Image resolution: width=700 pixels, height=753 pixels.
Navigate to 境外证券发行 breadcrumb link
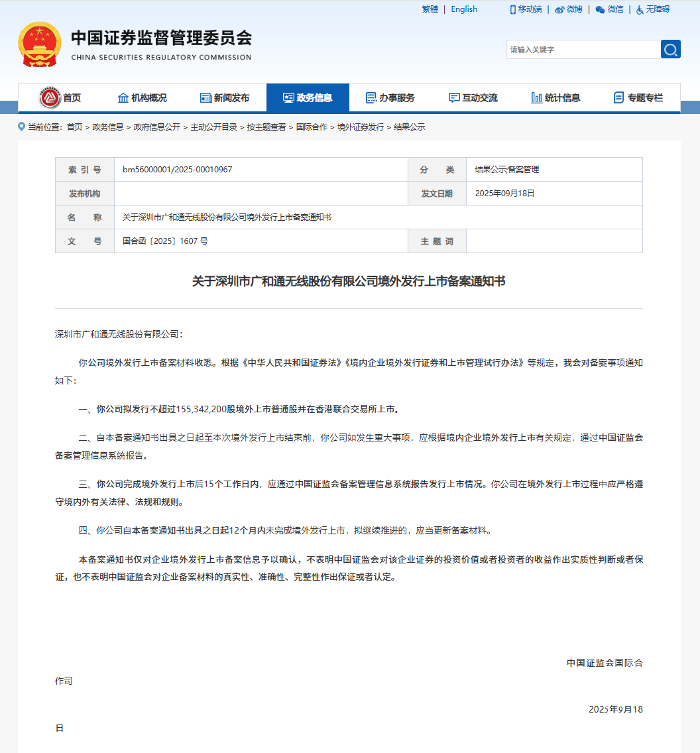[x=361, y=127]
